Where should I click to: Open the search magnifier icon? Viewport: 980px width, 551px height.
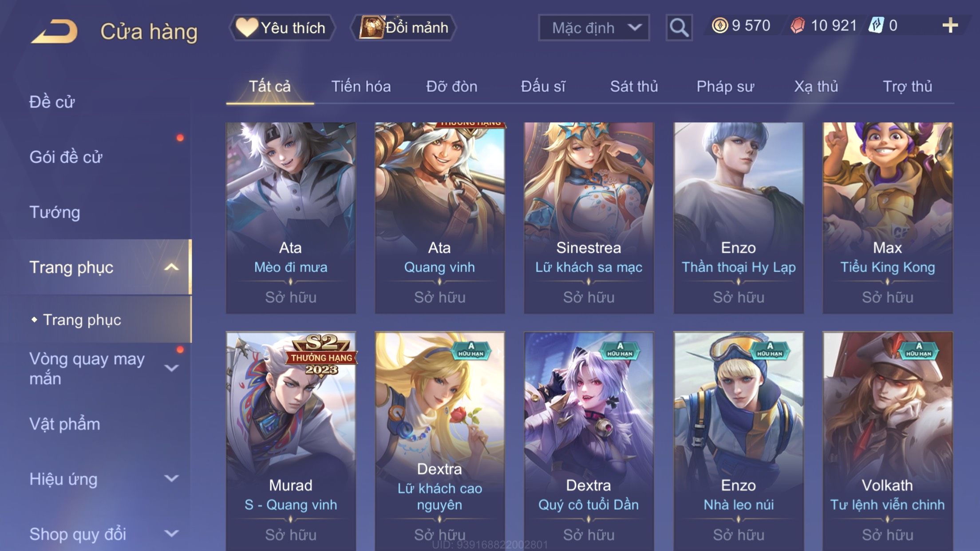pos(679,28)
